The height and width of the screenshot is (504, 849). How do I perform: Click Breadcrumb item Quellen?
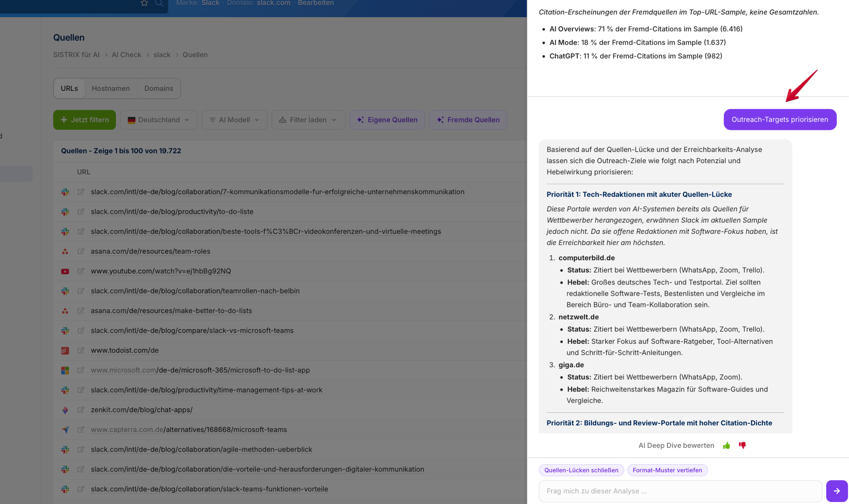tap(195, 55)
